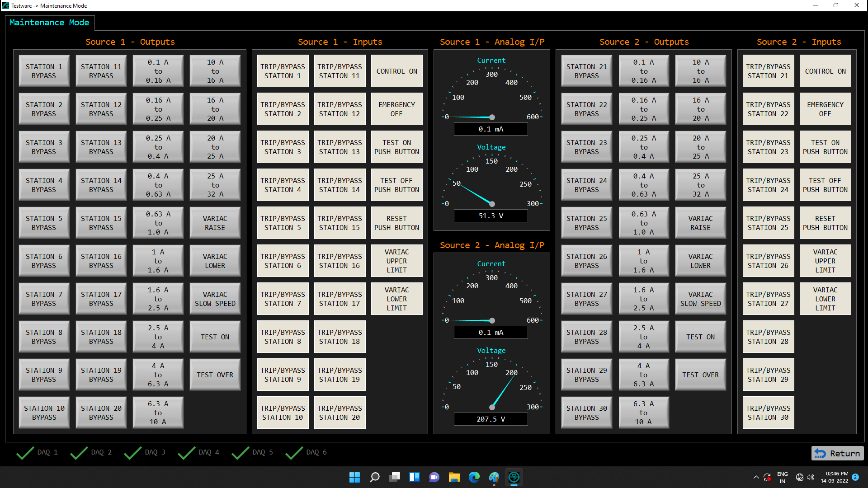Viewport: 868px width, 488px height.
Task: Open the clock and date flyout
Action: click(x=835, y=477)
